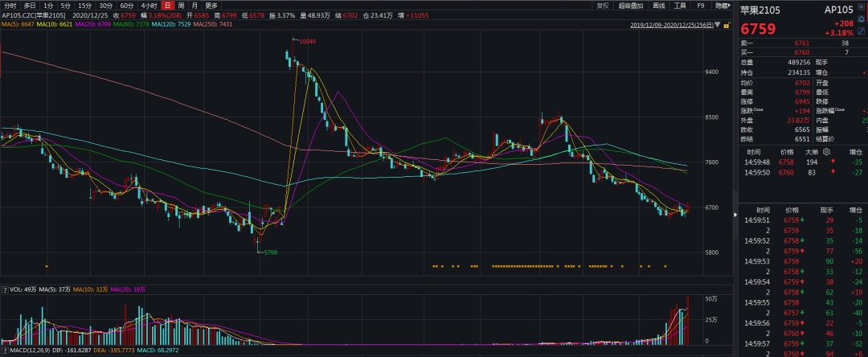Click the MACD(12,26,9) indicator label
The width and height of the screenshot is (868, 357).
click(28, 351)
